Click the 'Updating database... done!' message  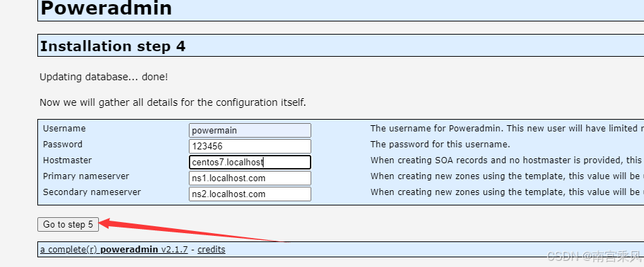tap(104, 77)
